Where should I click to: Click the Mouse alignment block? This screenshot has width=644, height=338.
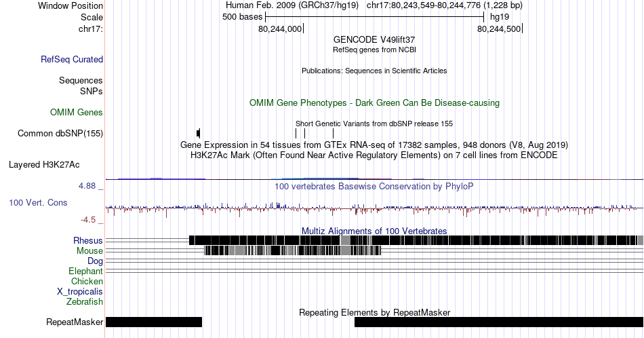point(292,250)
